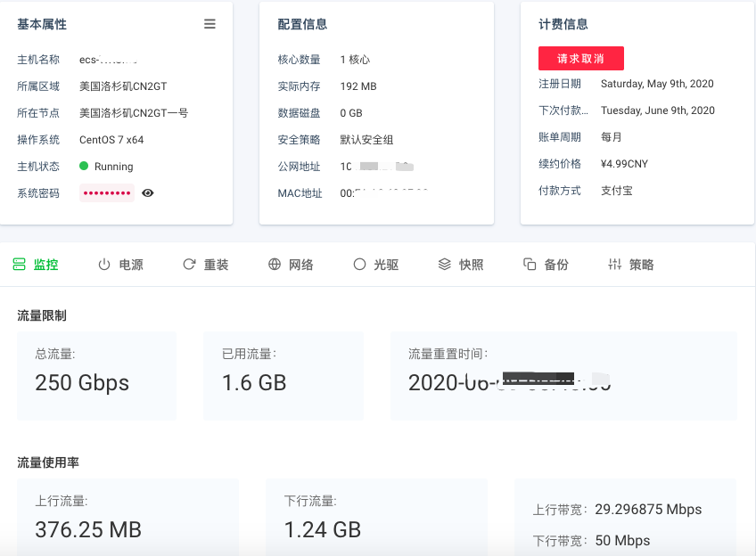Screen dimensions: 756x556
Task: Click the masked system password field
Action: coord(107,192)
